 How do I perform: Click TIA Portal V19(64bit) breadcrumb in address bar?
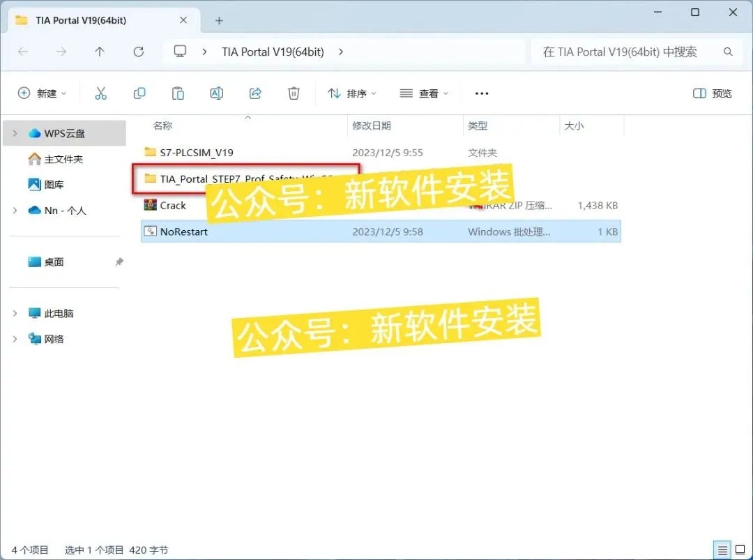coord(273,52)
